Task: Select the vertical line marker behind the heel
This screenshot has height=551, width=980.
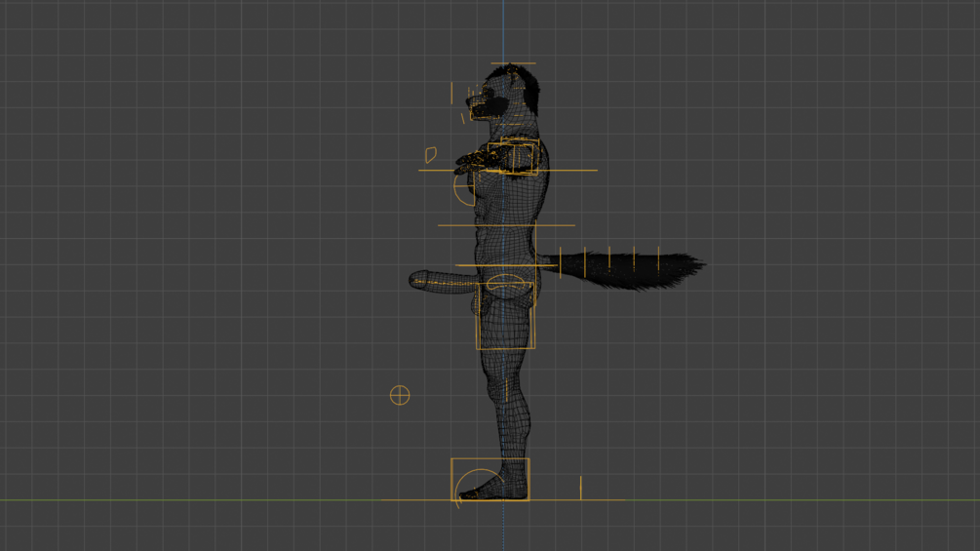Action: [x=580, y=488]
